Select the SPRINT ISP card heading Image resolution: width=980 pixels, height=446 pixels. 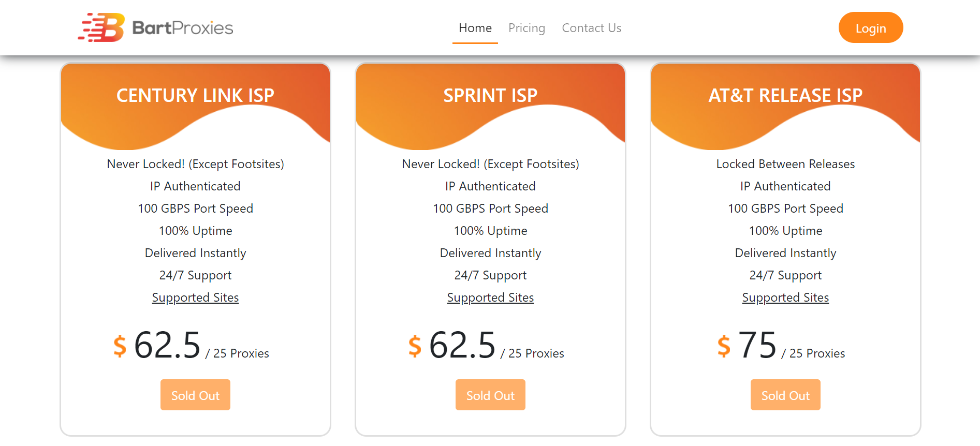click(490, 95)
